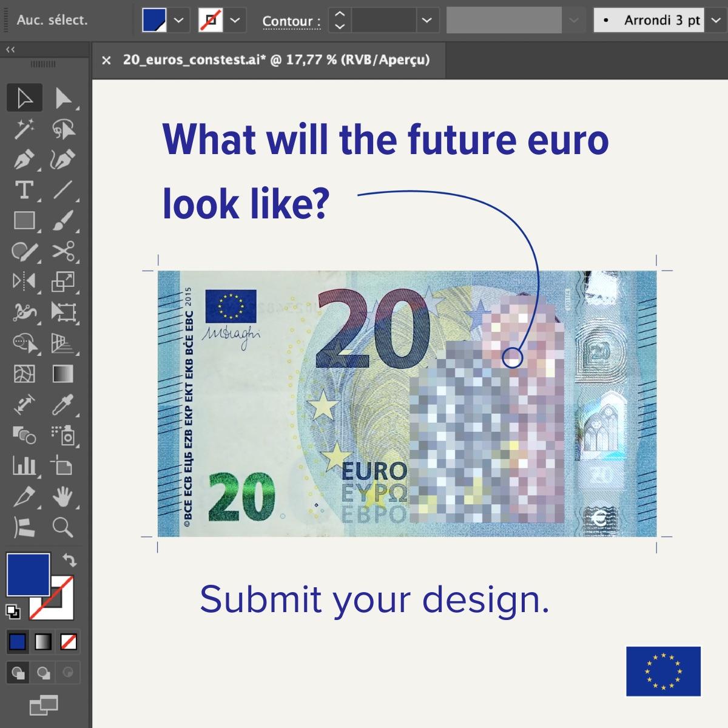This screenshot has width=728, height=728.
Task: Activate the Zoom magnifier tool
Action: point(63,527)
